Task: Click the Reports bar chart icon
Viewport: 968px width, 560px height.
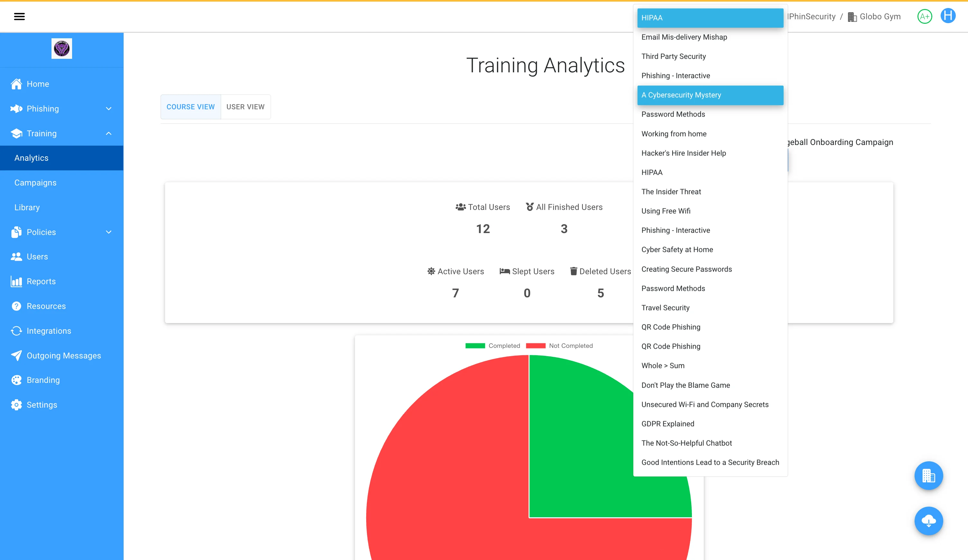Action: click(16, 281)
